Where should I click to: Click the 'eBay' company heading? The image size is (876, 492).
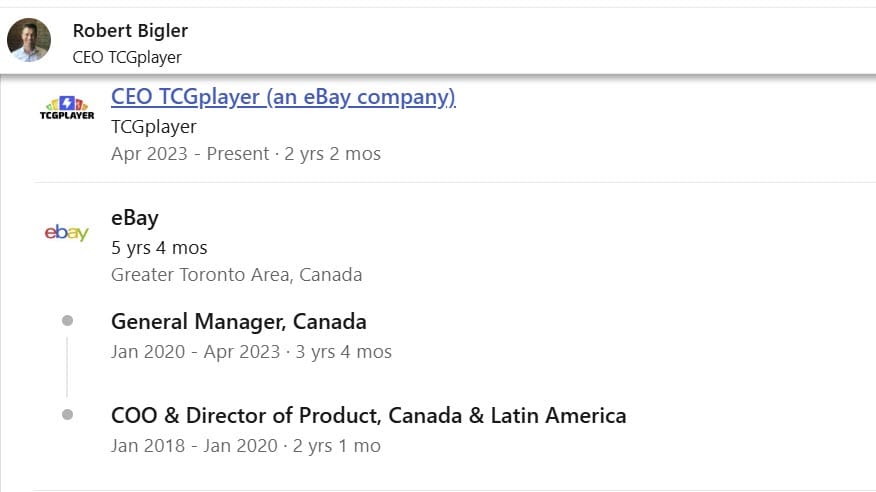coord(135,218)
